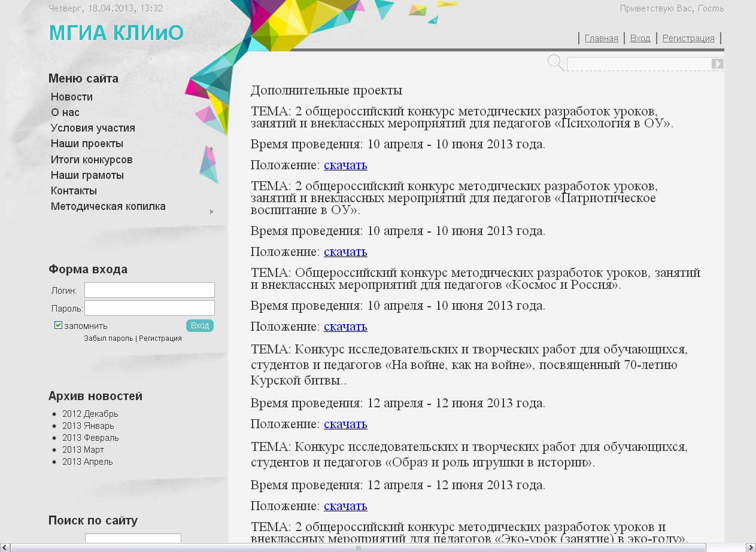
Task: Go to Условия участия
Action: click(x=93, y=128)
